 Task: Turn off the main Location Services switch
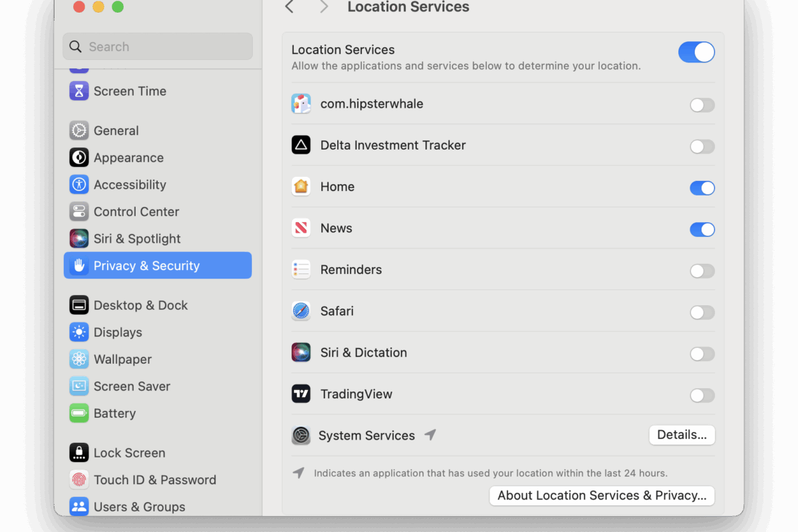coord(696,52)
